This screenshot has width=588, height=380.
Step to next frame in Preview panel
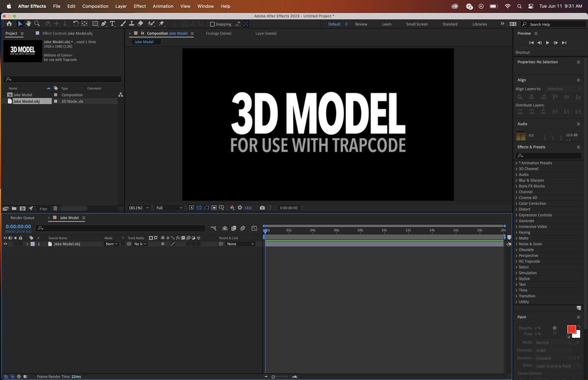pos(556,43)
